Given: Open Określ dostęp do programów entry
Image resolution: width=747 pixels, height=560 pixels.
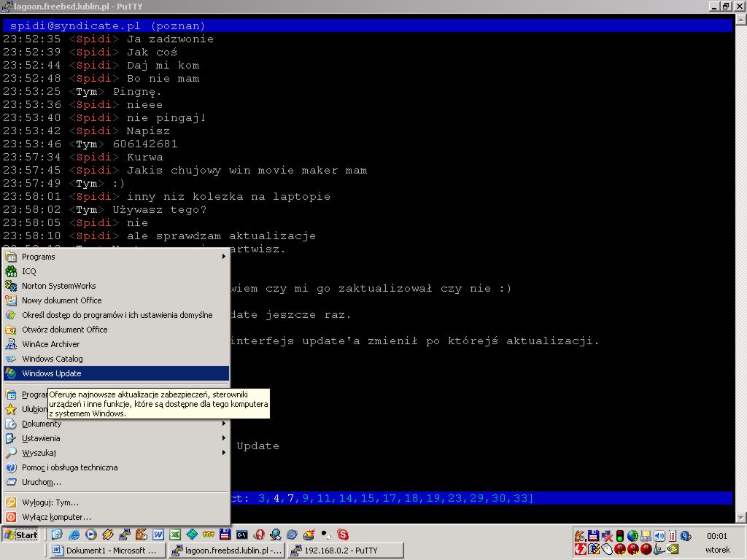Looking at the screenshot, I should point(116,315).
